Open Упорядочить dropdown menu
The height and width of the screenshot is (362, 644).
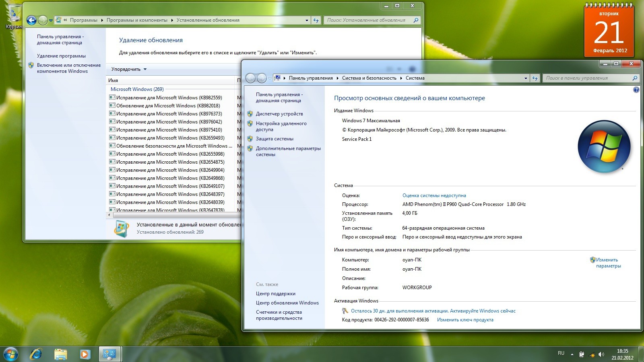point(129,69)
